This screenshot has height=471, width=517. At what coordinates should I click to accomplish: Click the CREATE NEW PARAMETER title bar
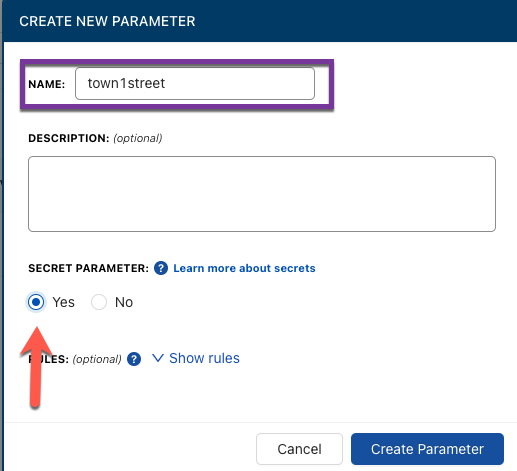[x=260, y=21]
